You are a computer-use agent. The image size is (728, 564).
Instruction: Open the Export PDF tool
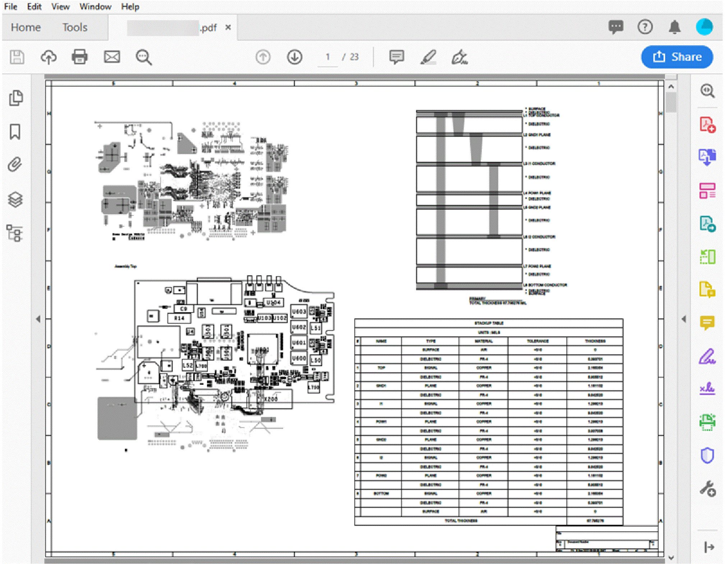pyautogui.click(x=708, y=157)
